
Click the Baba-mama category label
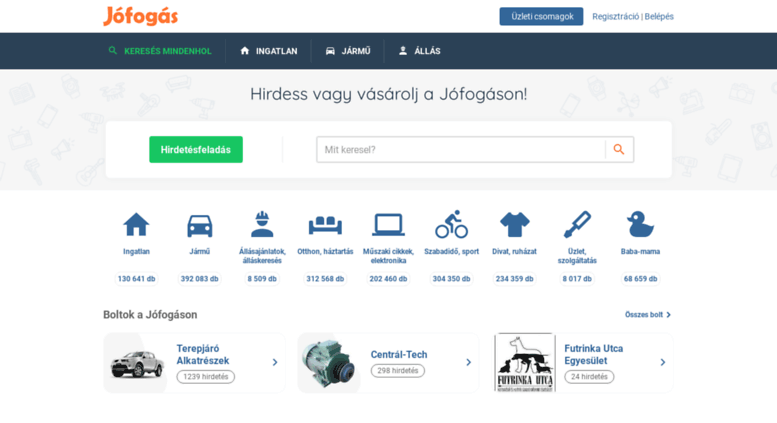coord(640,252)
